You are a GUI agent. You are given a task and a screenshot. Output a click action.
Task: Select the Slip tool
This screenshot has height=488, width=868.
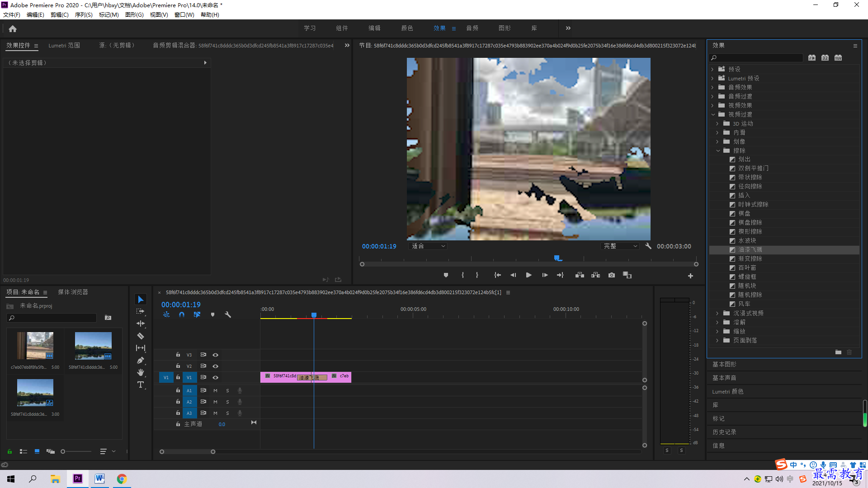[141, 348]
